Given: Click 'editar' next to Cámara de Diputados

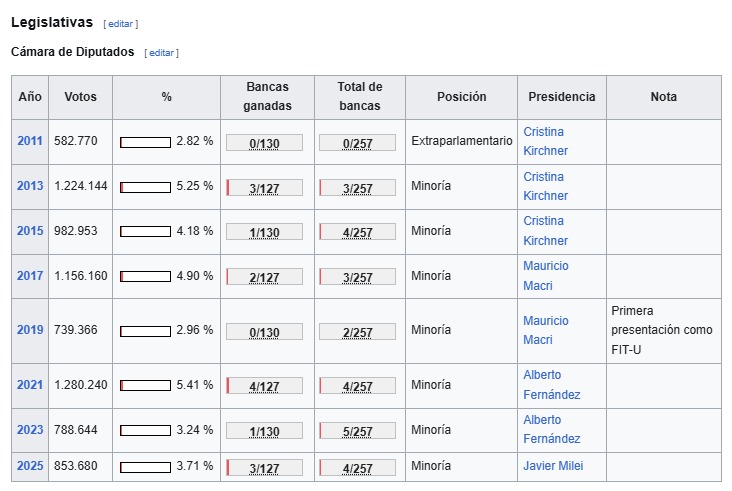Looking at the screenshot, I should (x=161, y=53).
